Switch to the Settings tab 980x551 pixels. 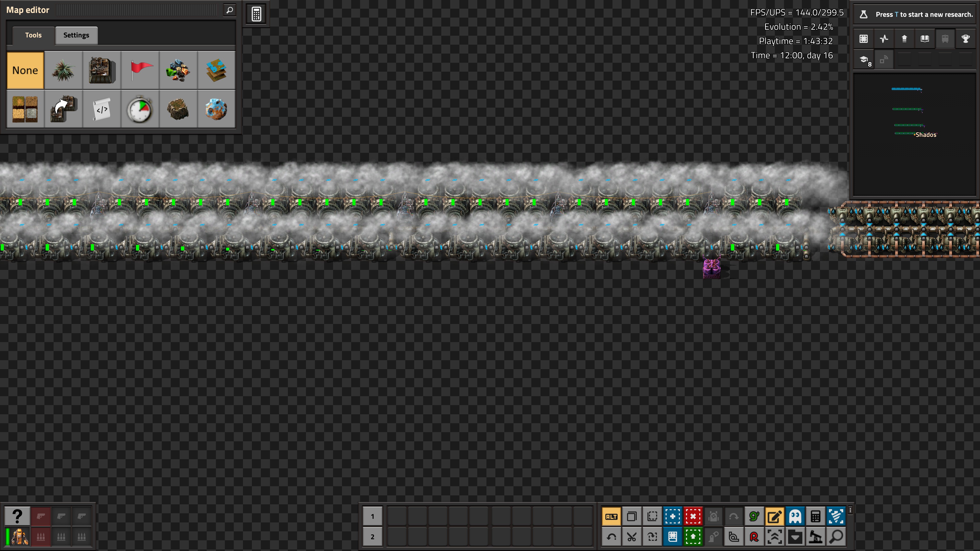76,35
